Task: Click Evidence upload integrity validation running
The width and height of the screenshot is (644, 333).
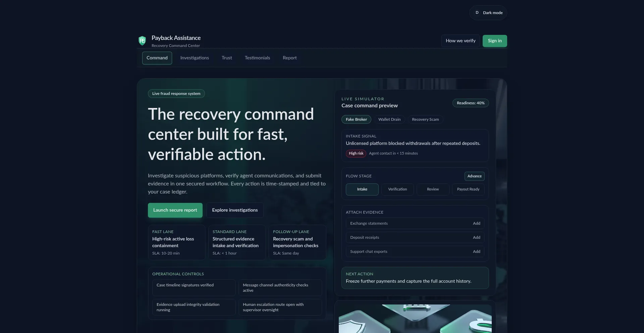Action: coord(194,307)
